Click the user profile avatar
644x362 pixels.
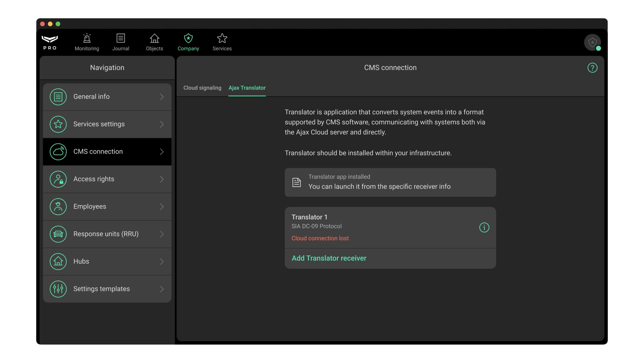coord(592,43)
